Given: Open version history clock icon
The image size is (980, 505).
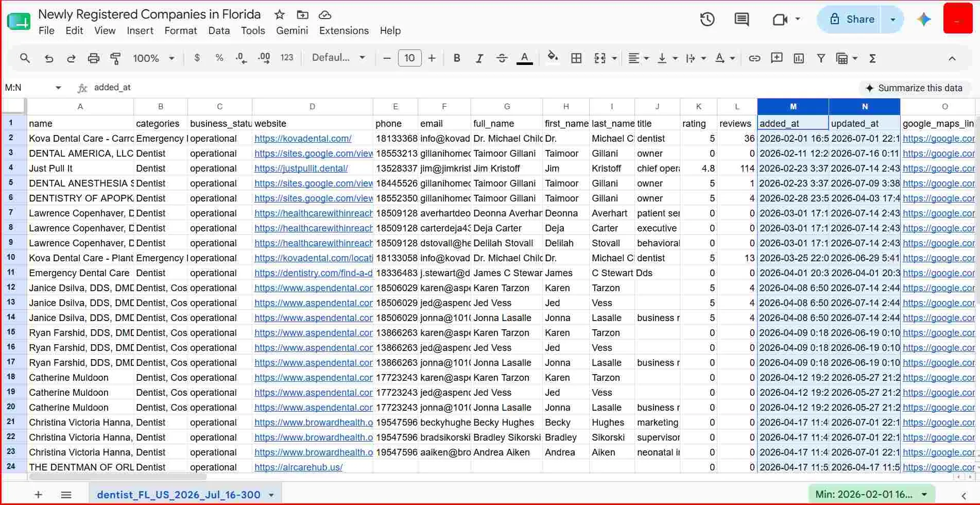Looking at the screenshot, I should click(708, 20).
